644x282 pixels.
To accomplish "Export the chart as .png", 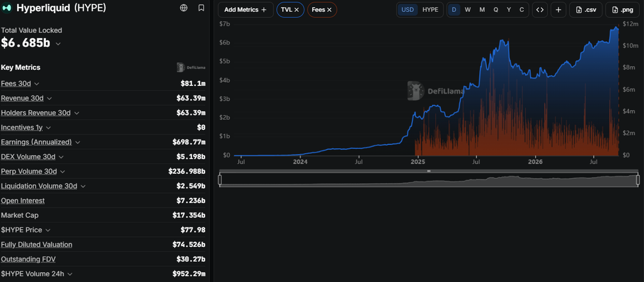I will (x=622, y=10).
